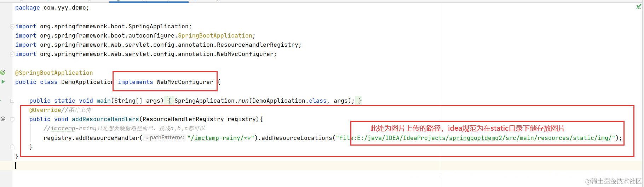Click the addResourceHandlers method name
The height and width of the screenshot is (187, 644).
105,119
